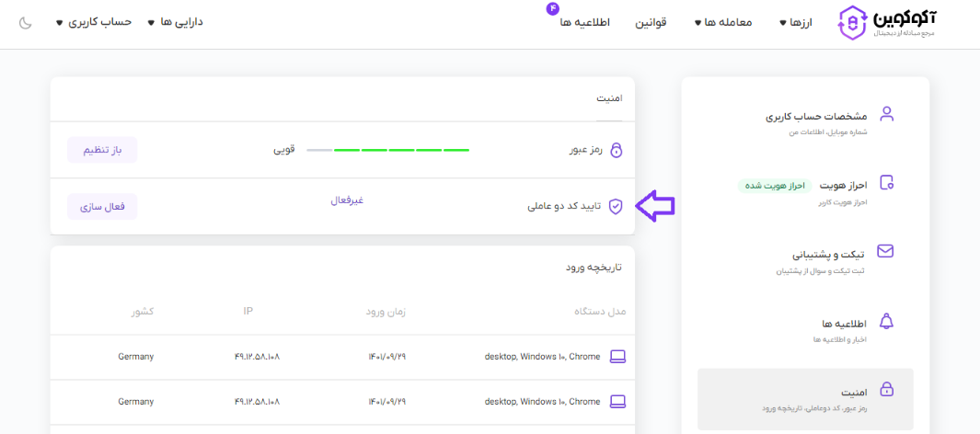Expand the معامله ها dropdown menu
Image resolution: width=980 pixels, height=434 pixels.
tap(722, 22)
